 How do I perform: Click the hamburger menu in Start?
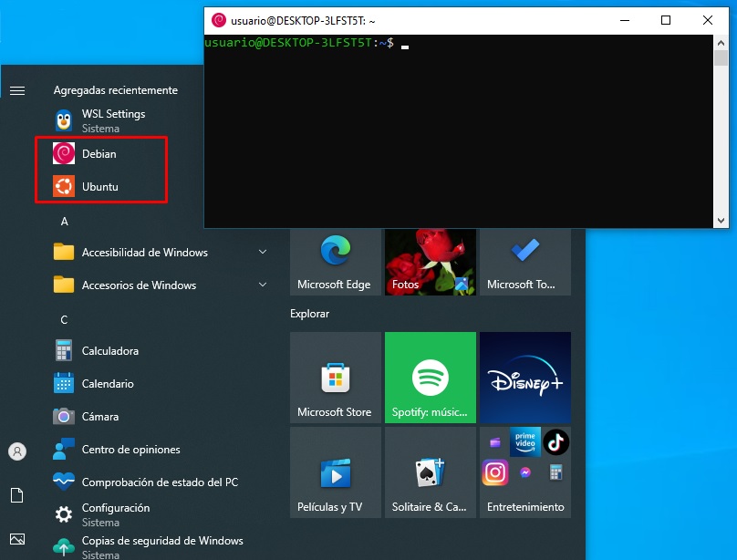pos(17,90)
